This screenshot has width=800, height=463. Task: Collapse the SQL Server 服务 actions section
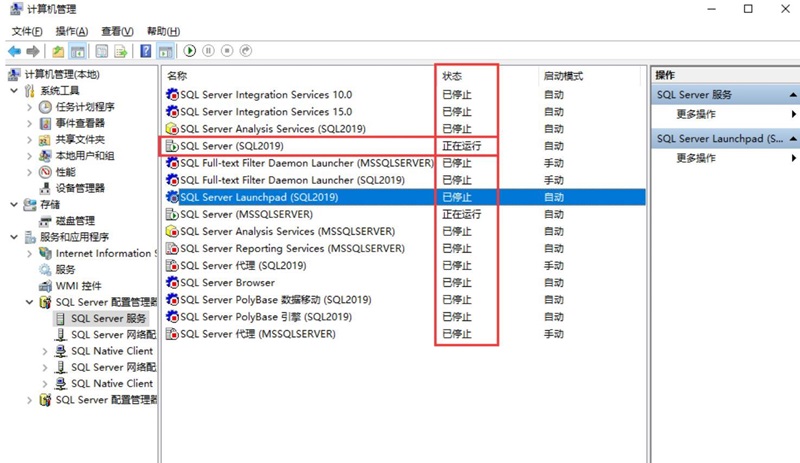[x=793, y=94]
